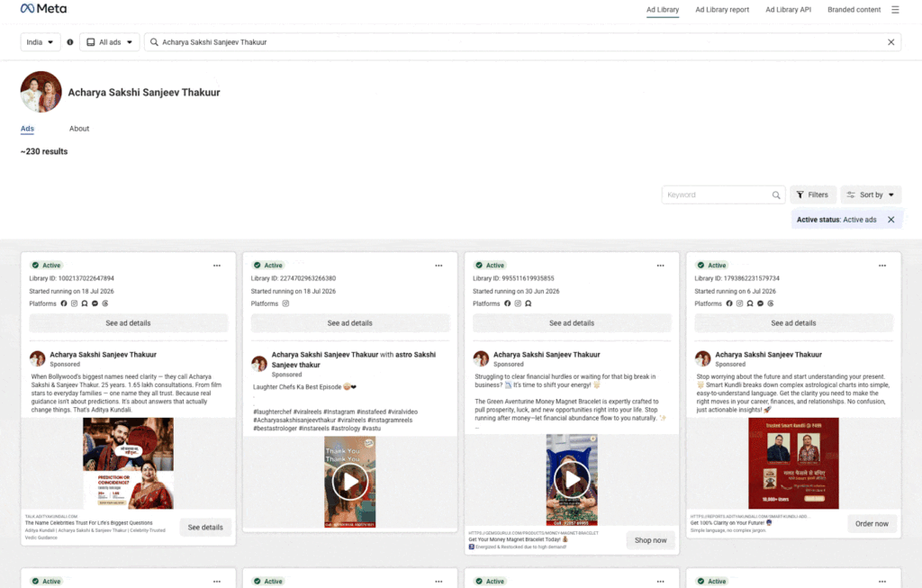The height and width of the screenshot is (588, 922).
Task: Open three-dot menu on ad 2274702963266380
Action: click(438, 266)
